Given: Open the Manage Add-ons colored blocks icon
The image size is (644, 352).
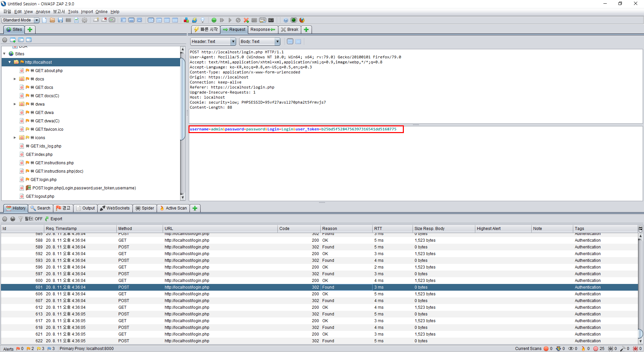Looking at the screenshot, I should (x=186, y=20).
